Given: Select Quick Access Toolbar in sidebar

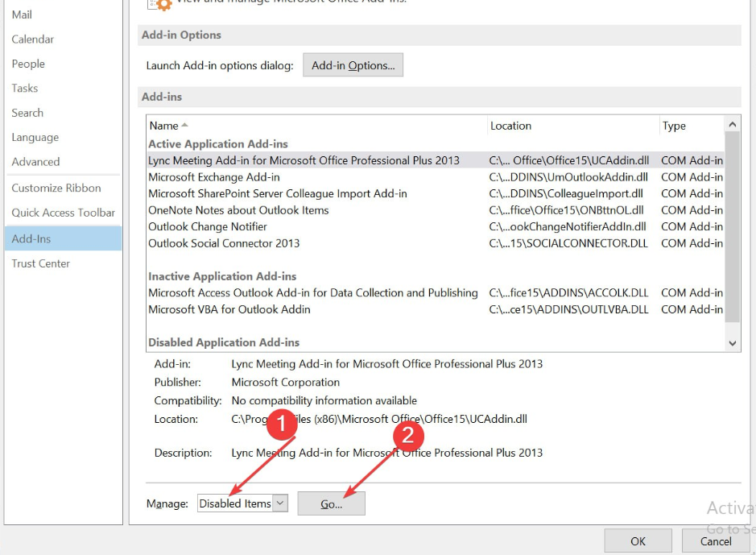Looking at the screenshot, I should coord(63,213).
